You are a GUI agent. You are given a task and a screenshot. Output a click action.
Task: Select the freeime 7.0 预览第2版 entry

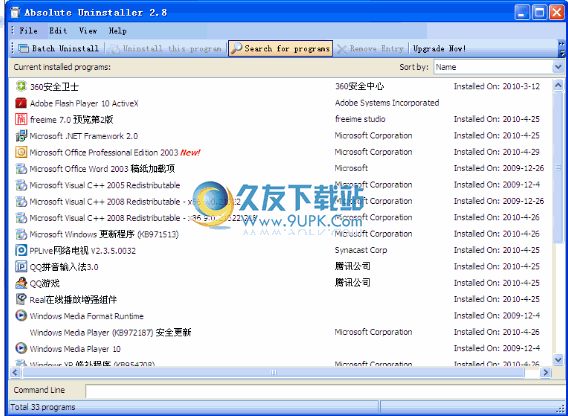point(281,119)
